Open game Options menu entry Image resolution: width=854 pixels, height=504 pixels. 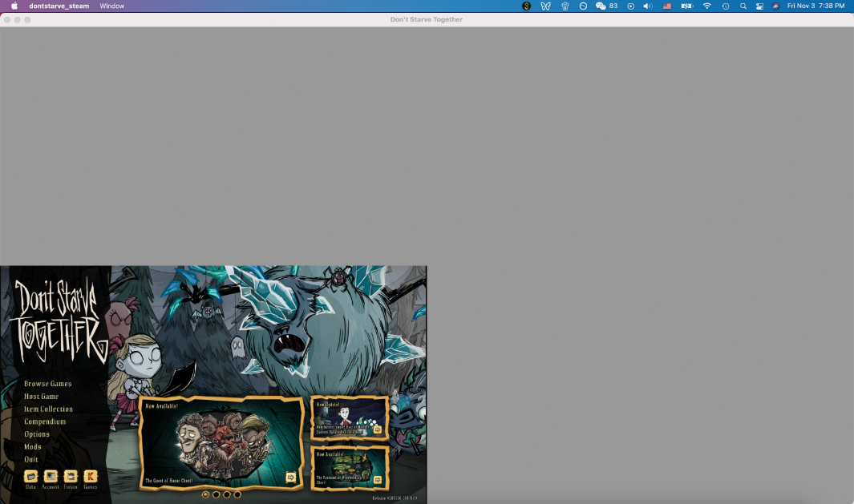click(37, 433)
